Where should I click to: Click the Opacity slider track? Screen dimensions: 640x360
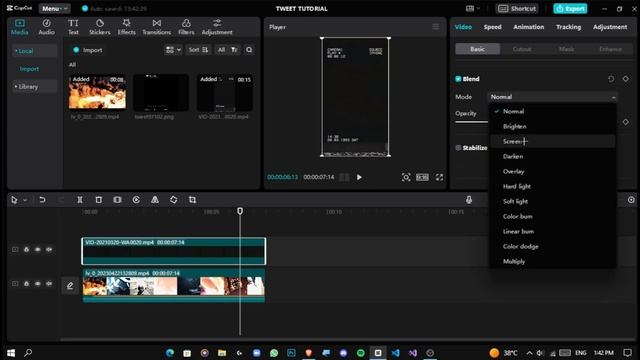point(472,122)
